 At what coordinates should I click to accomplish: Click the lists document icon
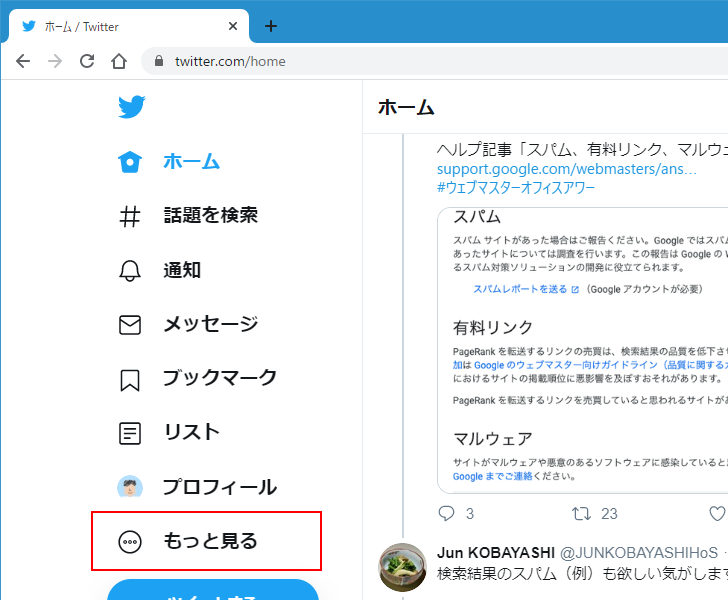click(130, 433)
